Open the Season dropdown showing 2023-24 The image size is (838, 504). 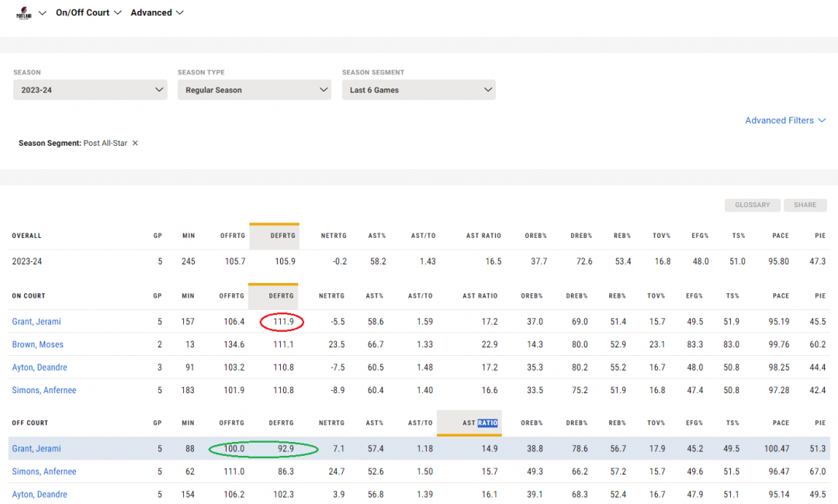tap(90, 90)
